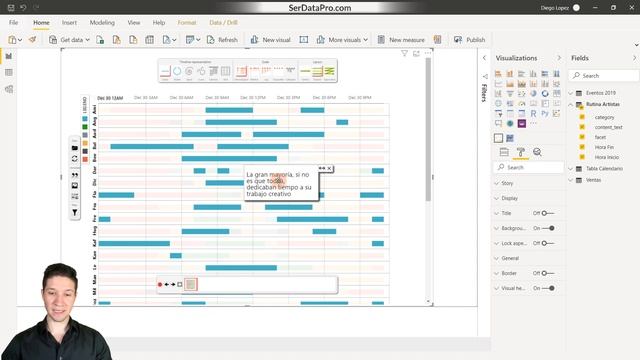Open the Data view from left sidebar
The width and height of the screenshot is (640, 360).
tap(9, 72)
